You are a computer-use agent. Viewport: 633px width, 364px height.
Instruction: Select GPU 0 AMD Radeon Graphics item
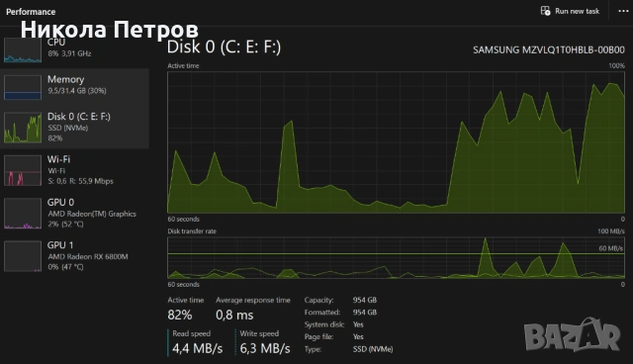pos(75,213)
